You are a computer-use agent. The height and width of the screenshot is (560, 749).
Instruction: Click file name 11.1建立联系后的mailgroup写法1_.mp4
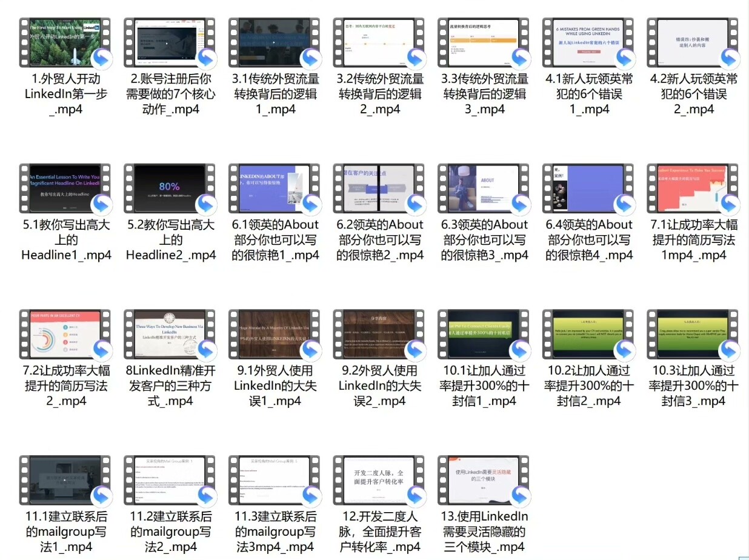(65, 532)
